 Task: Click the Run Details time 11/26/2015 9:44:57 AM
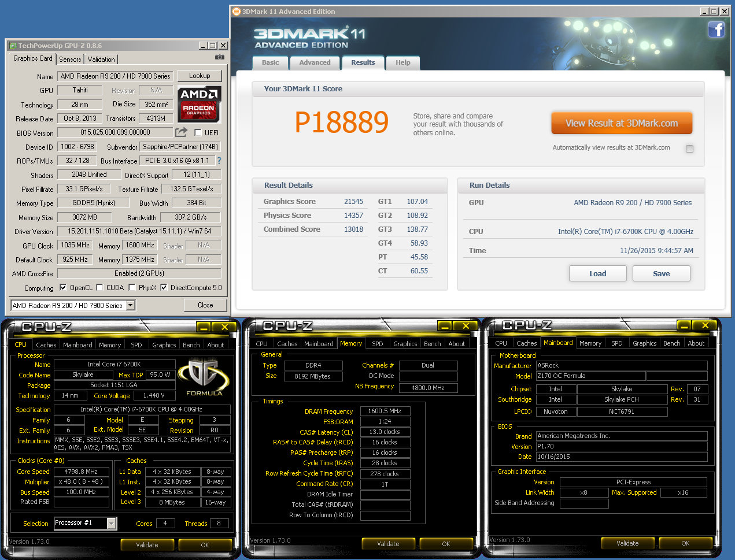(656, 250)
